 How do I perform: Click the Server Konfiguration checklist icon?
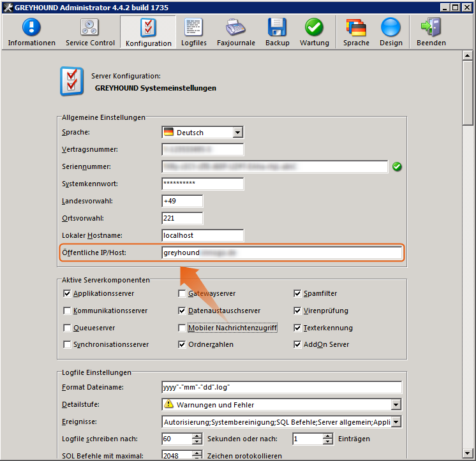pyautogui.click(x=71, y=81)
